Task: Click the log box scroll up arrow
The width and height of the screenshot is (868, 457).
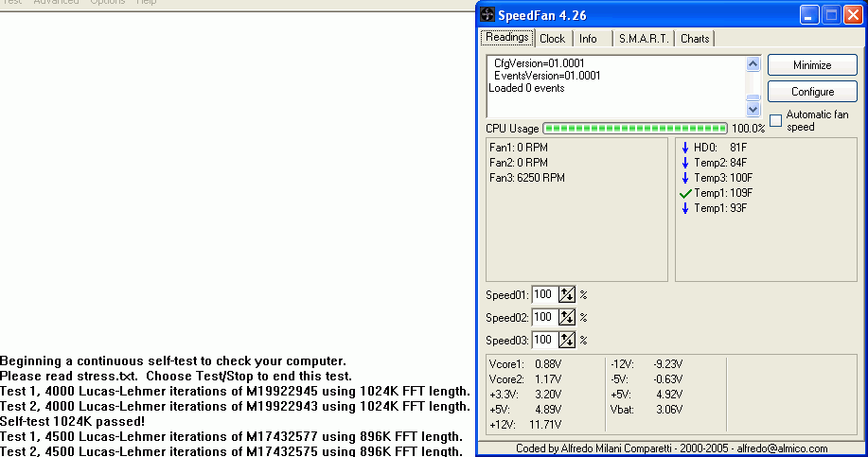Action: [x=753, y=64]
